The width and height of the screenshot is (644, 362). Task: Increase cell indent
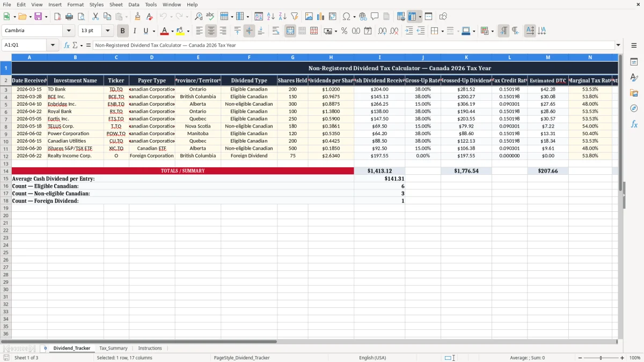tap(409, 31)
